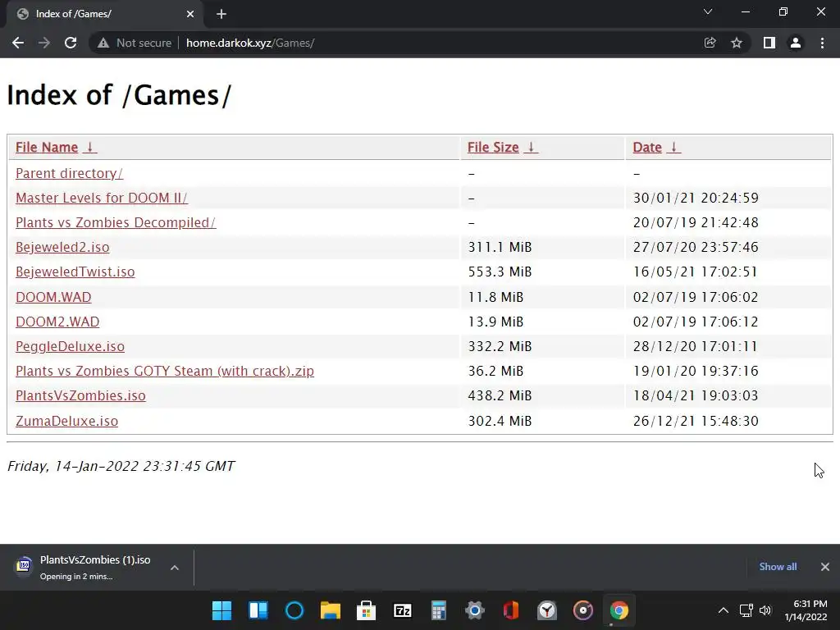Download PlantsVsZombies.iso from the listing

(x=80, y=396)
